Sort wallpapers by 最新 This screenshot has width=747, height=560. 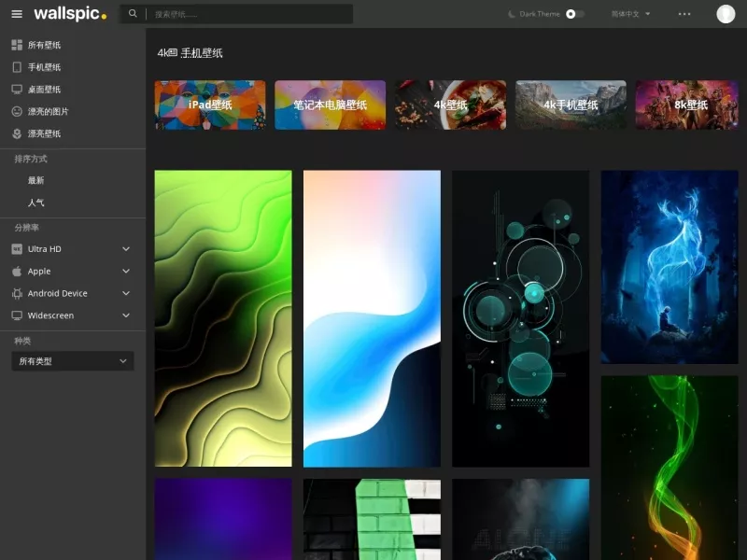tap(35, 180)
